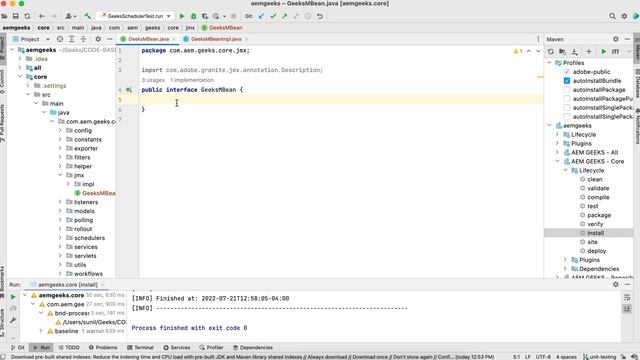640x360 pixels.
Task: Uncheck autoInstallBundle profile checkbox
Action: pyautogui.click(x=567, y=80)
